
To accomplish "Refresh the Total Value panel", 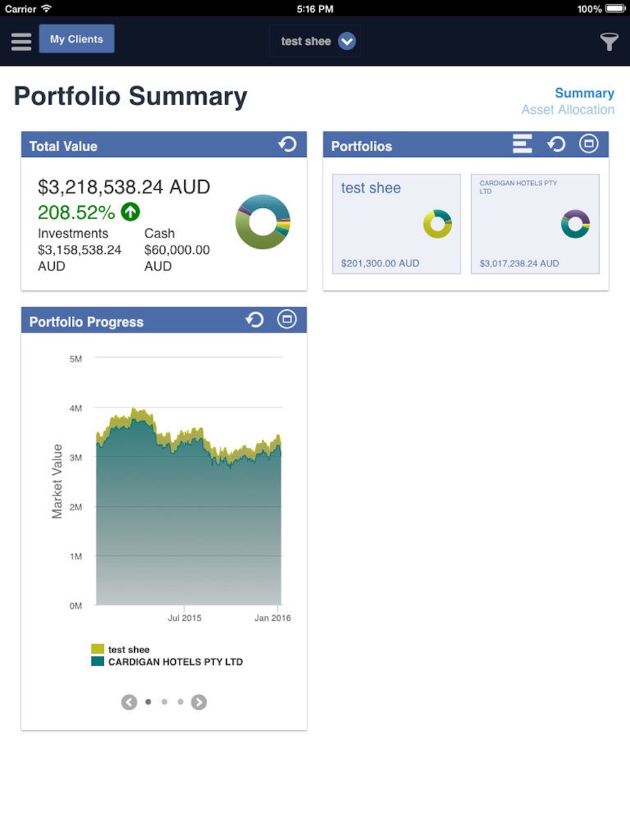I will 287,144.
